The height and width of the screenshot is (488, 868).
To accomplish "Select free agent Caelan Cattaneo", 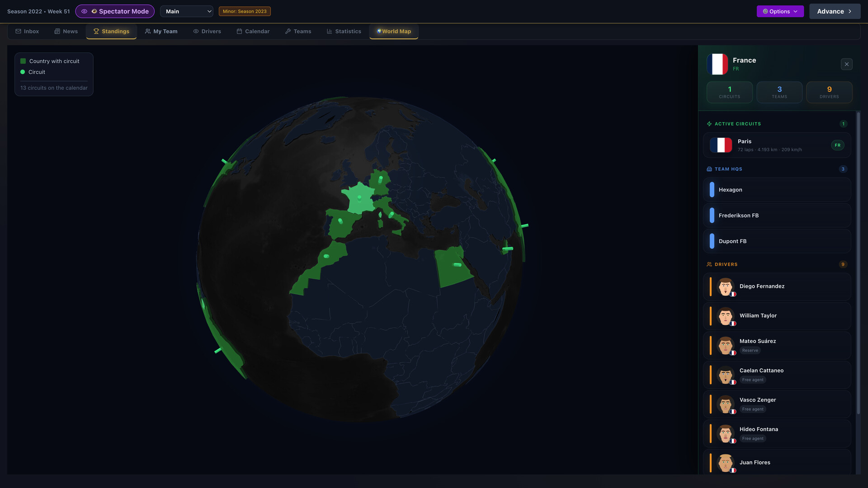I will (x=777, y=375).
